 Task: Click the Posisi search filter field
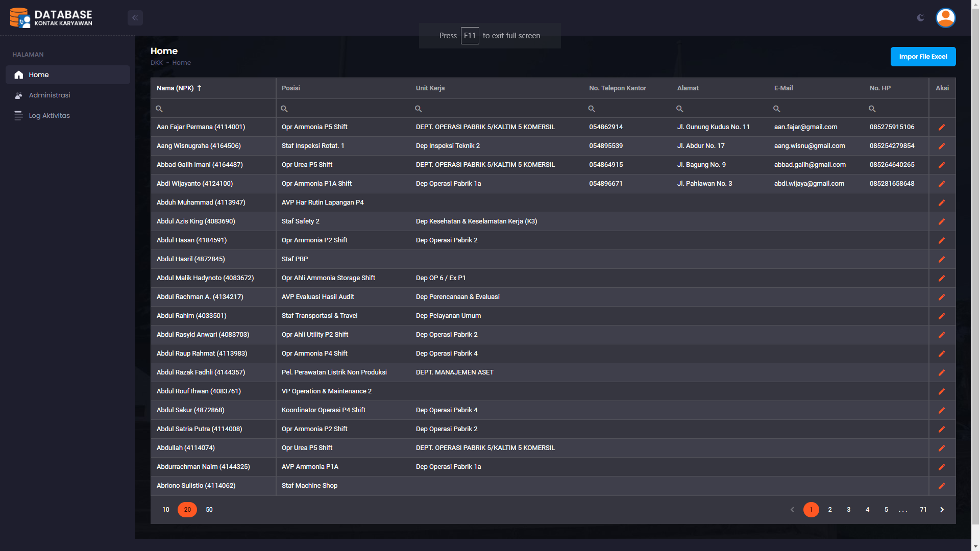tap(343, 109)
